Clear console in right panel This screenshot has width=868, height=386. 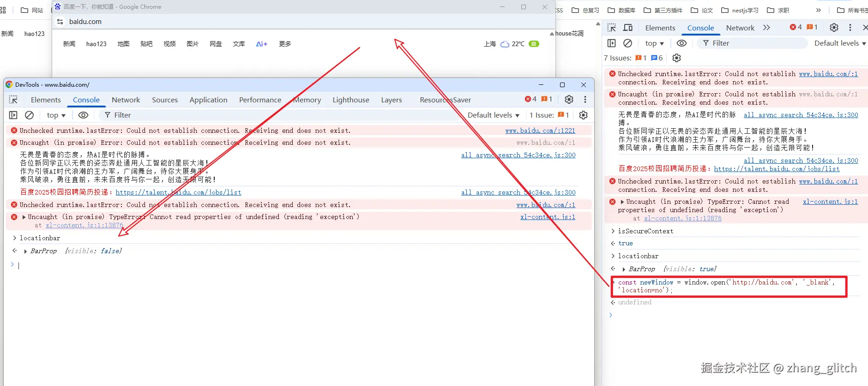[x=627, y=43]
